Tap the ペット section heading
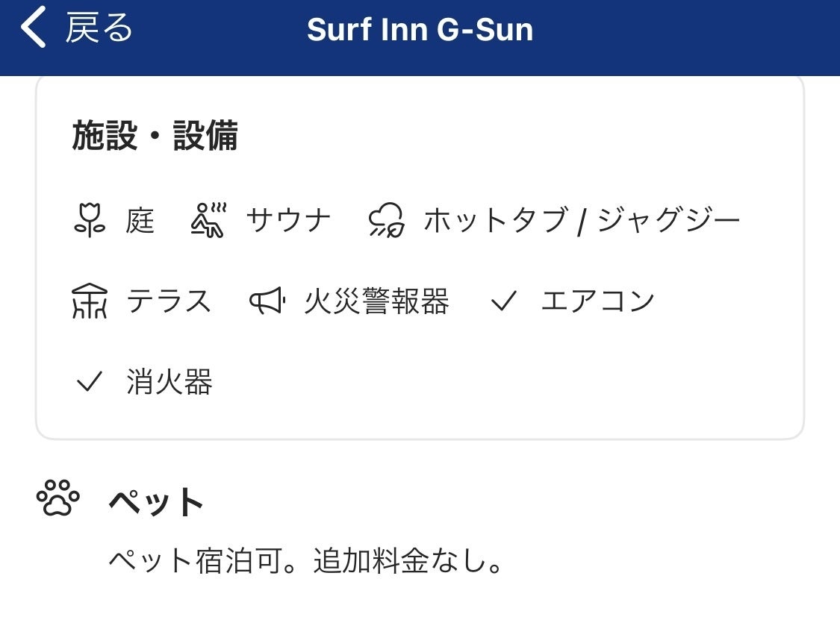Viewport: 840px width, 617px height. [156, 502]
